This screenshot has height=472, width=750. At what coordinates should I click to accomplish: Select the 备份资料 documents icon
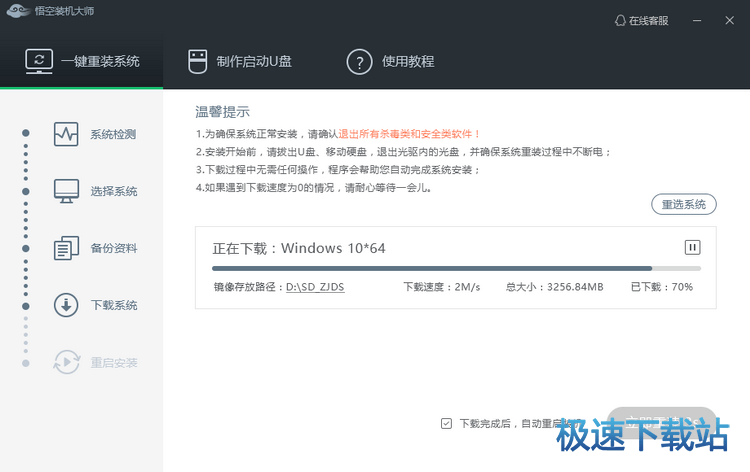[66, 248]
